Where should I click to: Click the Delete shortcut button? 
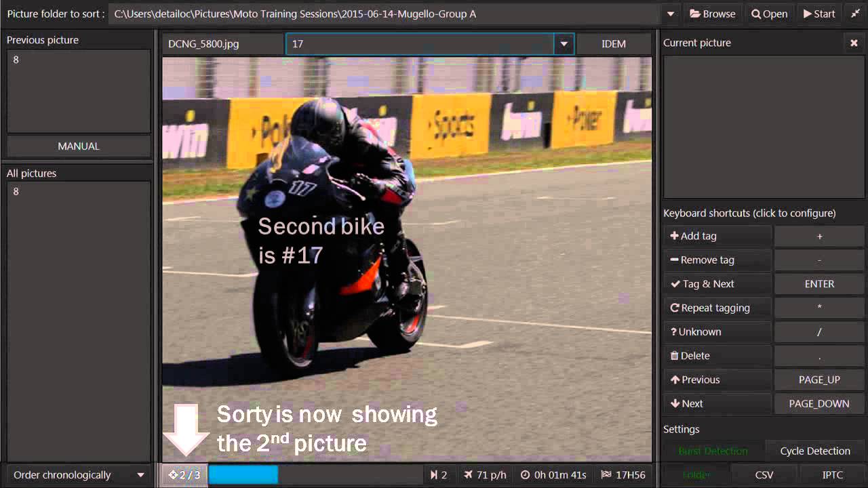point(717,356)
